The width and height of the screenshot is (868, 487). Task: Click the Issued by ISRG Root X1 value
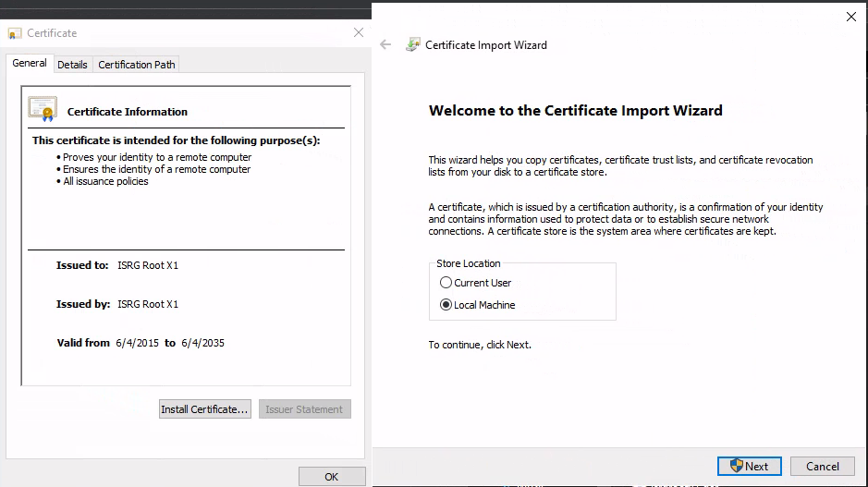click(148, 304)
